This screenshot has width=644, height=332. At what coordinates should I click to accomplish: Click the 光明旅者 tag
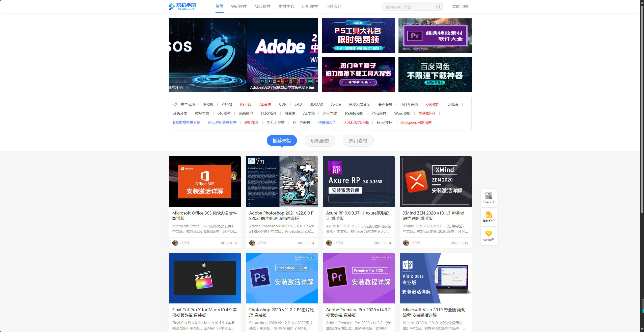[x=251, y=123]
